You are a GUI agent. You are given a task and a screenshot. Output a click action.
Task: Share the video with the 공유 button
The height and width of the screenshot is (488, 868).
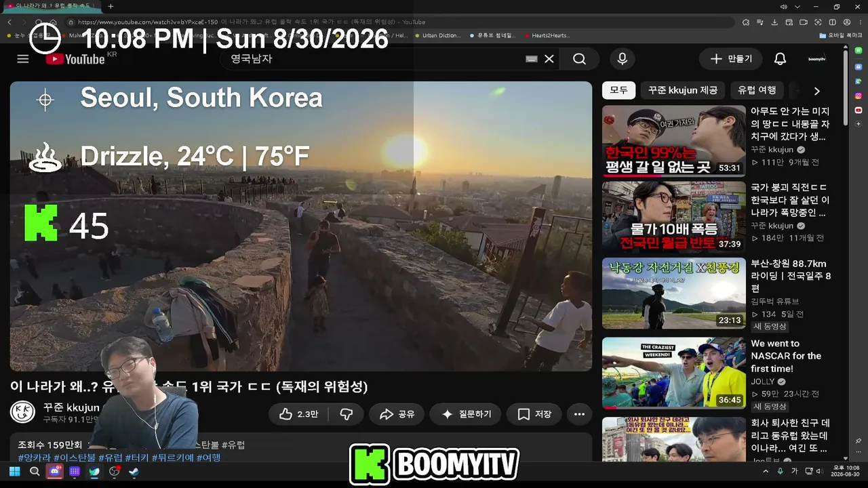397,414
